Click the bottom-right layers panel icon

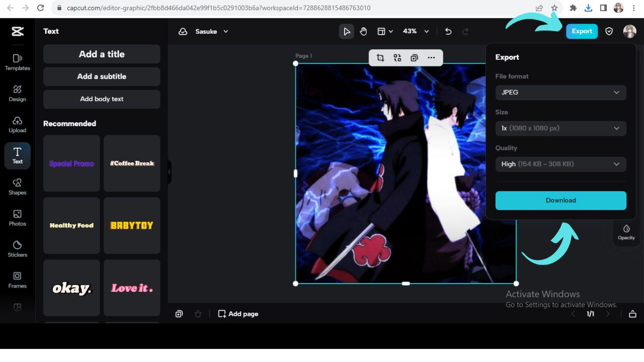click(x=632, y=314)
